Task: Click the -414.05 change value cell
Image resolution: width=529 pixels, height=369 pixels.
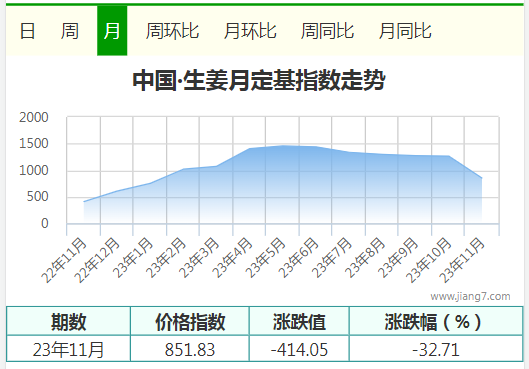Action: [x=299, y=349]
